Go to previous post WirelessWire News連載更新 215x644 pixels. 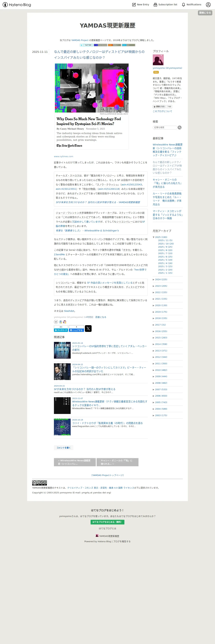click(x=75, y=462)
